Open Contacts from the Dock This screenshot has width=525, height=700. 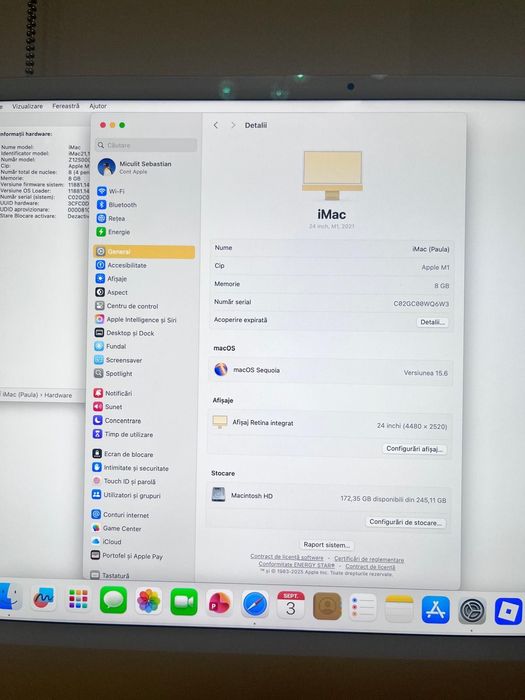point(327,606)
